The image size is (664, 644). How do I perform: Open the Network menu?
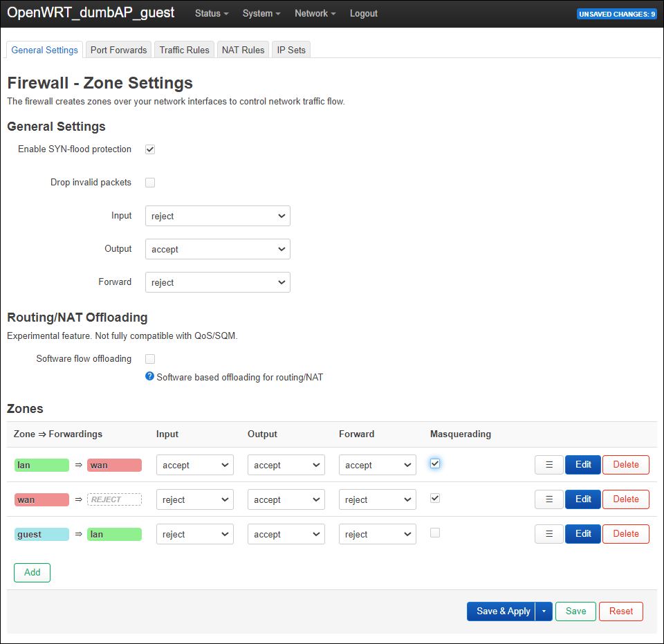click(315, 14)
